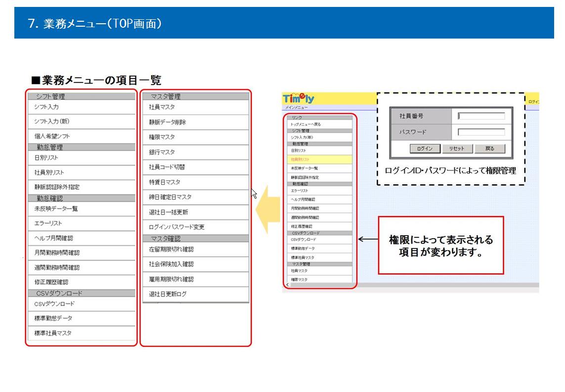565x392 pixels.
Task: Open エラーリスト in the small Timely sidebar
Action: (320, 191)
